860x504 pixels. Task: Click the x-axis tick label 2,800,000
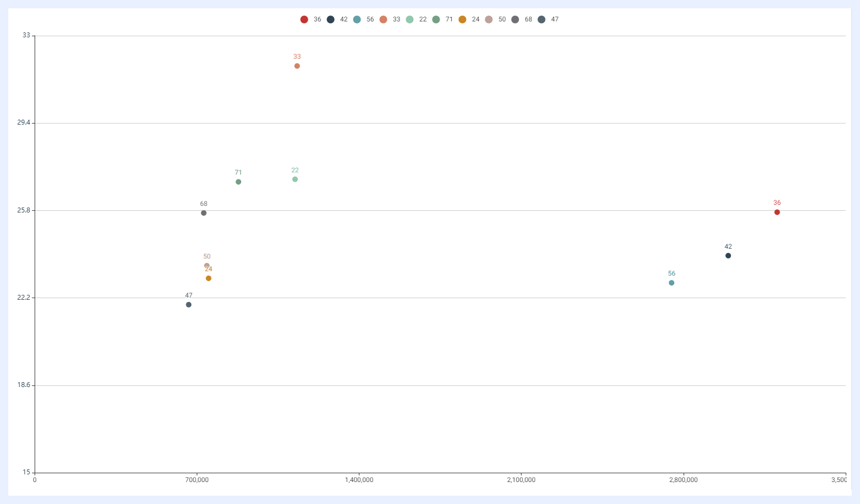683,480
